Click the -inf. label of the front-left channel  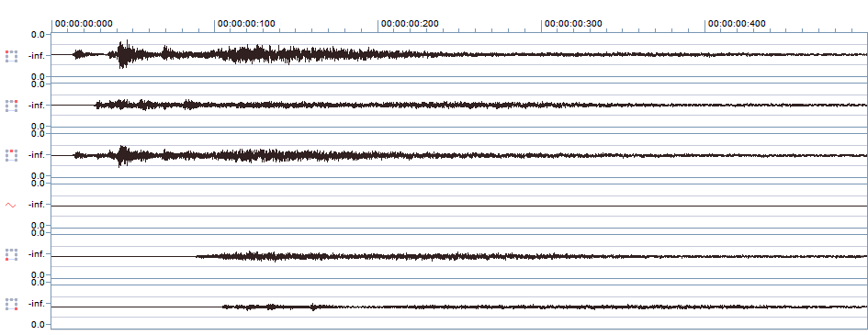[x=37, y=55]
